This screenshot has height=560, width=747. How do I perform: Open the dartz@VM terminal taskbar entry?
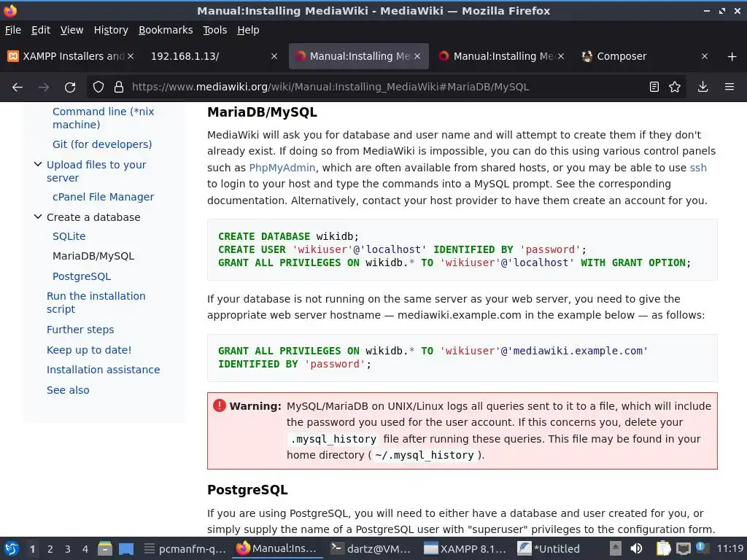tap(371, 548)
